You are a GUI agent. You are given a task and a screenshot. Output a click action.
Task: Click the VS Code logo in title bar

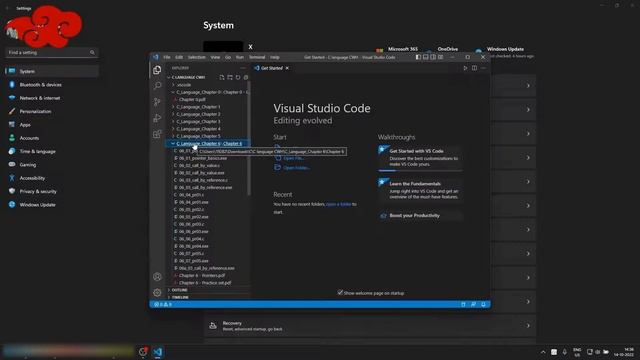[156, 57]
